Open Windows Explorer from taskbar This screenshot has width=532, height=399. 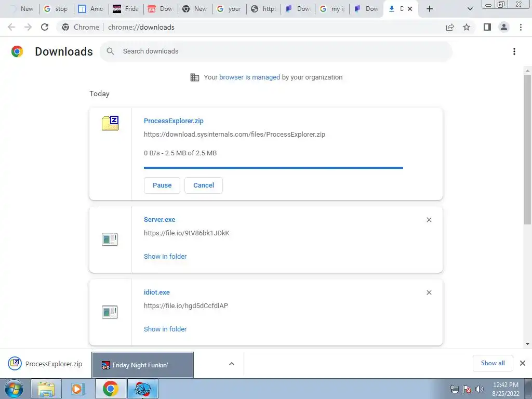click(46, 389)
